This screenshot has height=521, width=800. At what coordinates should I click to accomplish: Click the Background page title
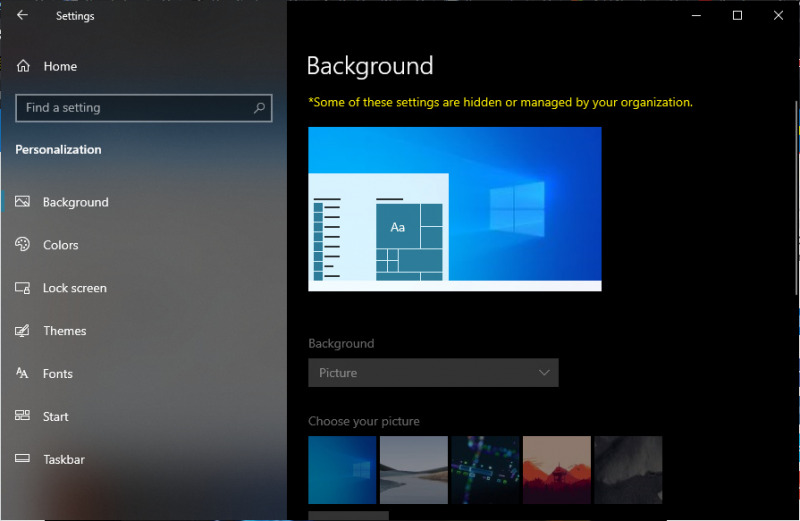[370, 66]
